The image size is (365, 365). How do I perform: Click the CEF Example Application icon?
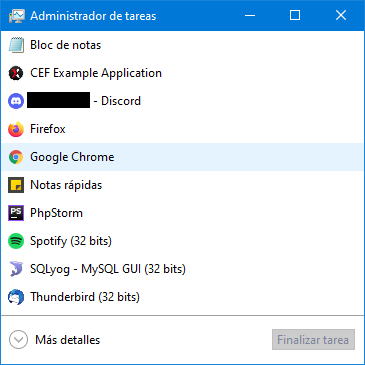coord(16,73)
